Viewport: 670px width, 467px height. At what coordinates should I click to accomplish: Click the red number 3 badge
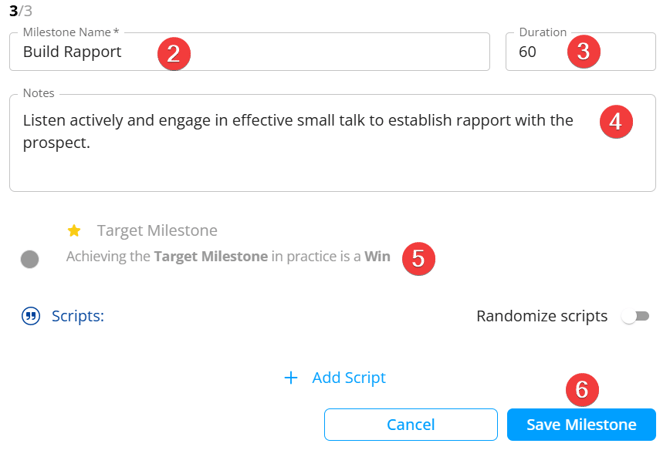(x=583, y=52)
